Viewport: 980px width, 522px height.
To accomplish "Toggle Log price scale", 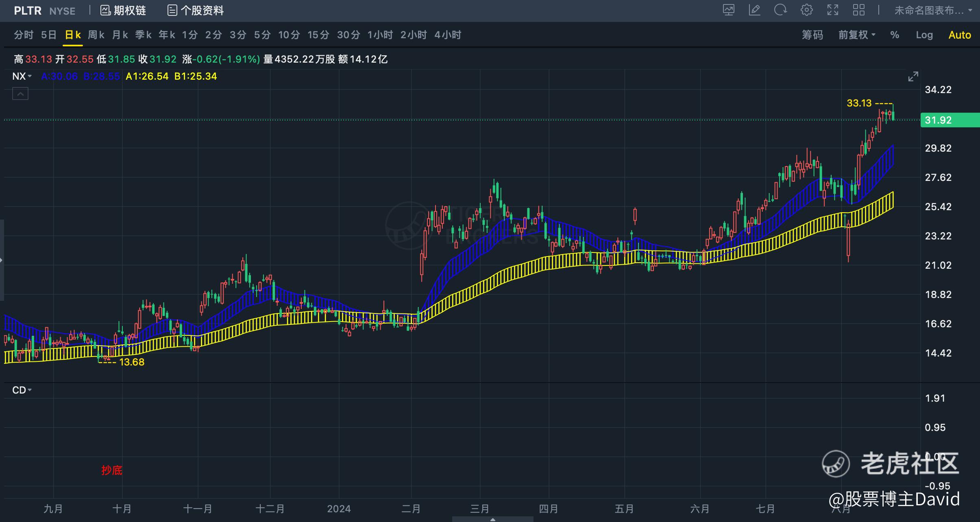I will point(924,35).
